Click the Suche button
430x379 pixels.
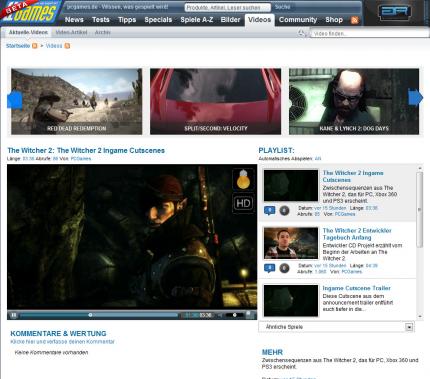pos(282,7)
